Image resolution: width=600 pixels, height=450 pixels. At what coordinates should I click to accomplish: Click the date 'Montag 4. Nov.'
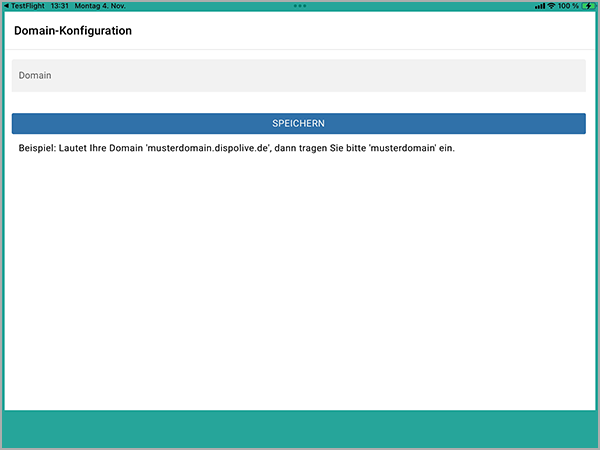click(x=100, y=6)
